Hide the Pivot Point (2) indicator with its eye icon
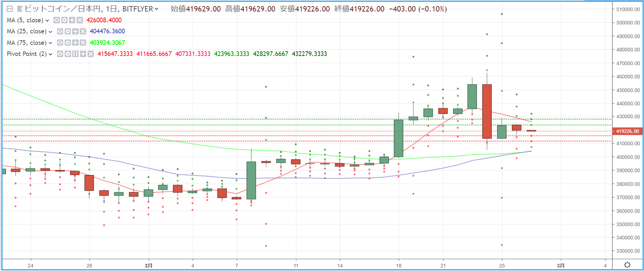This screenshot has height=271, width=644. point(60,54)
